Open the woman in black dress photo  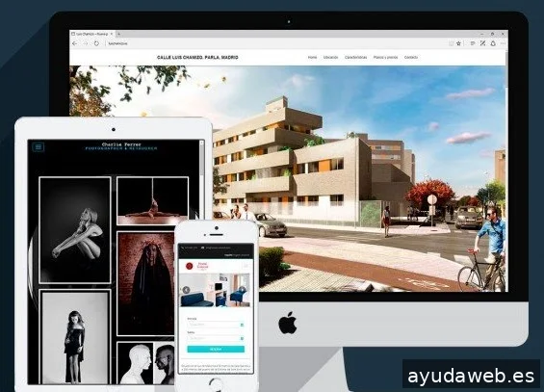[75, 336]
